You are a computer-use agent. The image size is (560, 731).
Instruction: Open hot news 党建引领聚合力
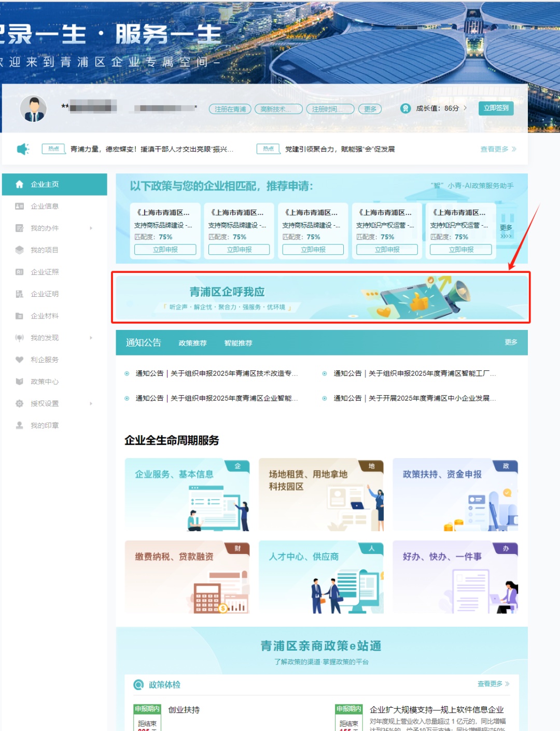tap(340, 149)
